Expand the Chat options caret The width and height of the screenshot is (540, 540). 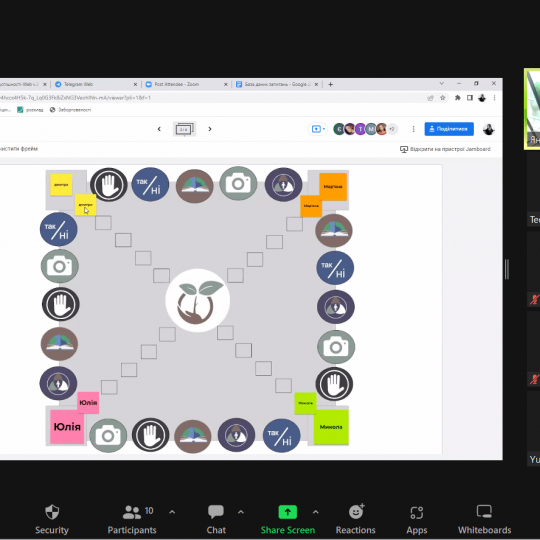click(x=241, y=512)
